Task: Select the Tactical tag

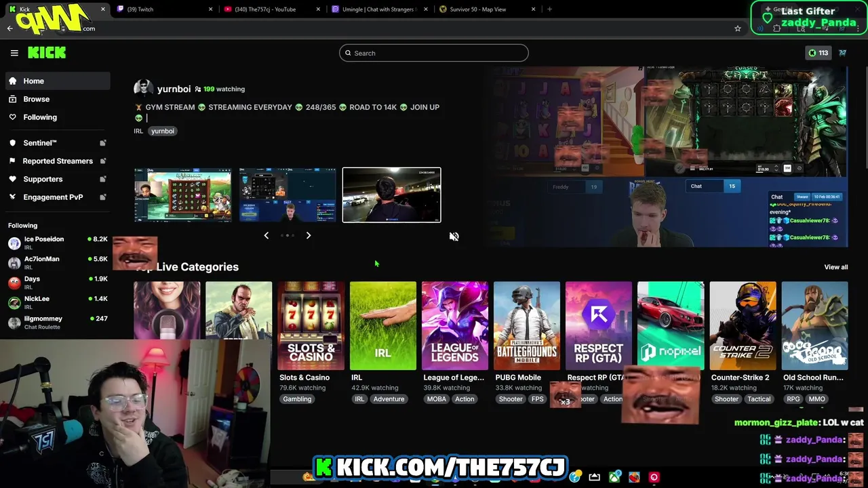Action: point(759,399)
